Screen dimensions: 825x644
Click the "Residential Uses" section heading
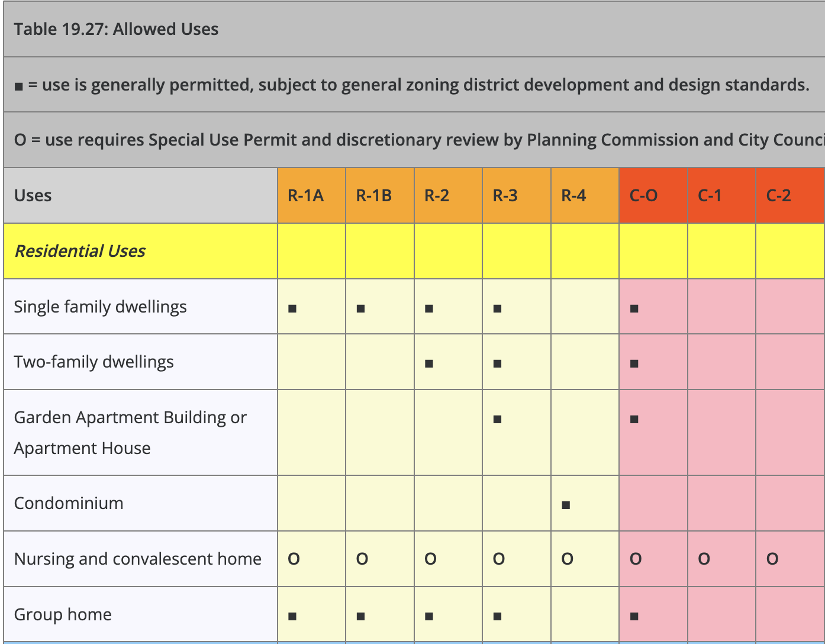tap(80, 251)
